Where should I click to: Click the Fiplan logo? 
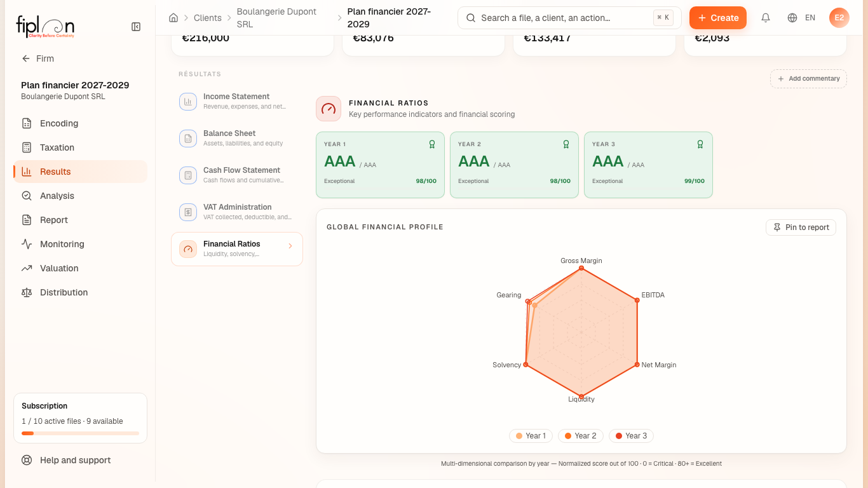click(x=45, y=27)
